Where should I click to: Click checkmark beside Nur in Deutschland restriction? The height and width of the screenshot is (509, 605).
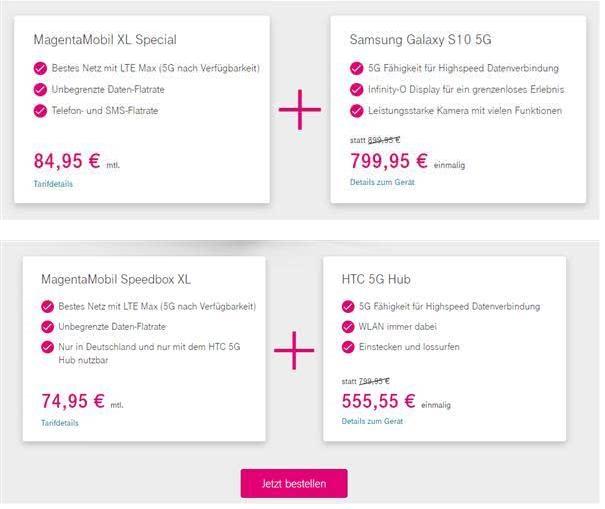click(x=48, y=347)
